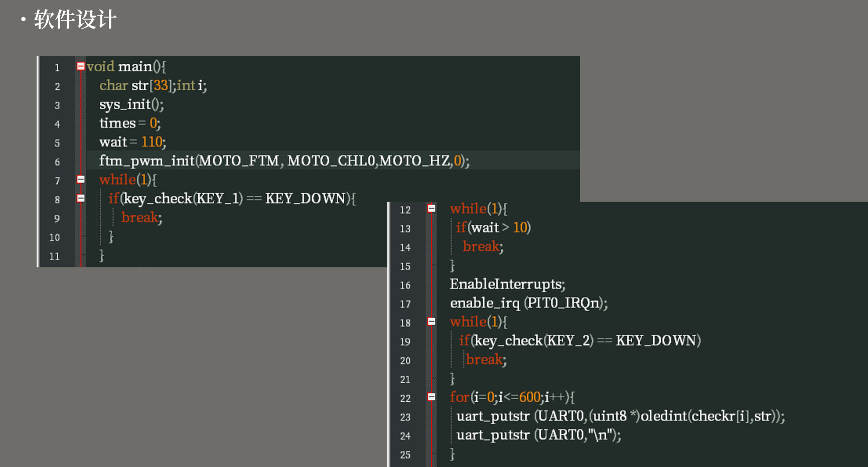This screenshot has height=467, width=868.
Task: Collapse the void main() fold marker
Action: pos(81,66)
